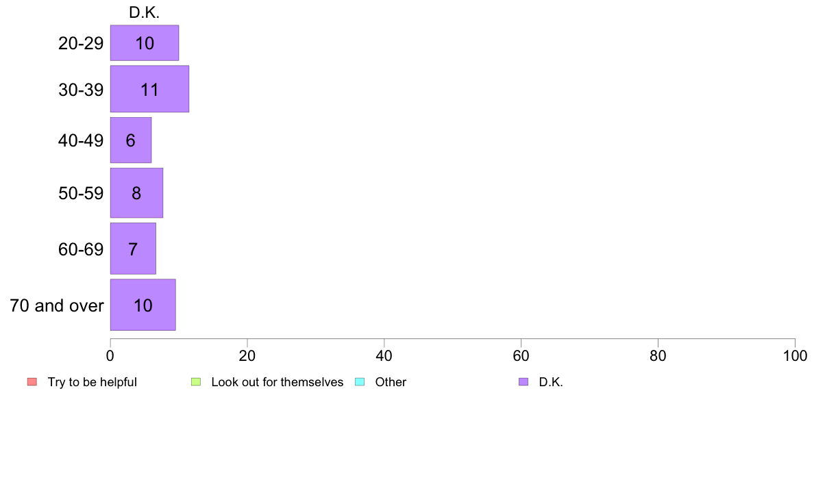Viewport: 814px width, 504px height.
Task: Select the 40-49 bar showing 6
Action: tap(131, 140)
